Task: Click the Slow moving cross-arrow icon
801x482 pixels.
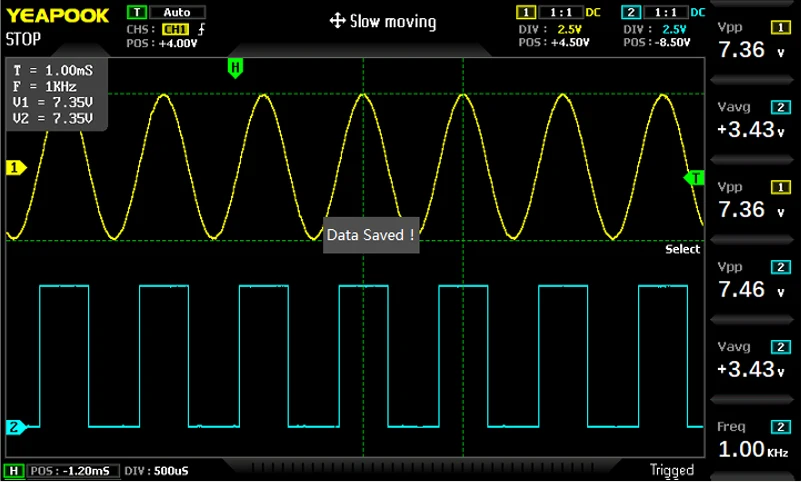Action: click(338, 21)
